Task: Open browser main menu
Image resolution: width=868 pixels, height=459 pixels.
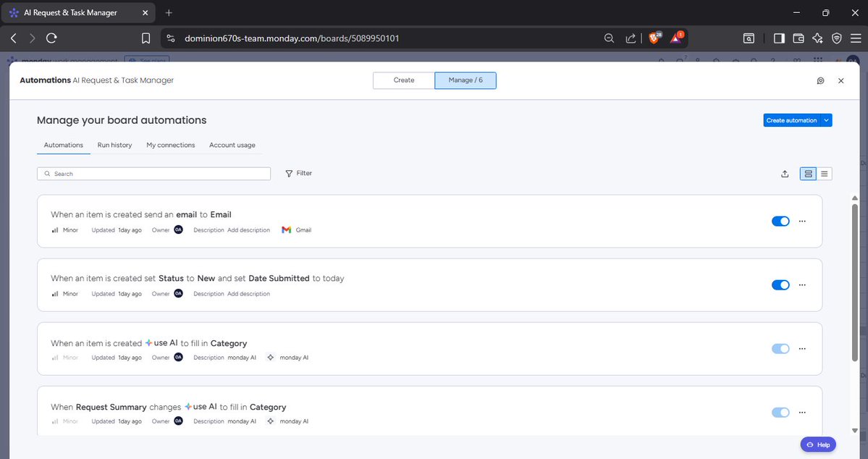Action: (x=856, y=38)
